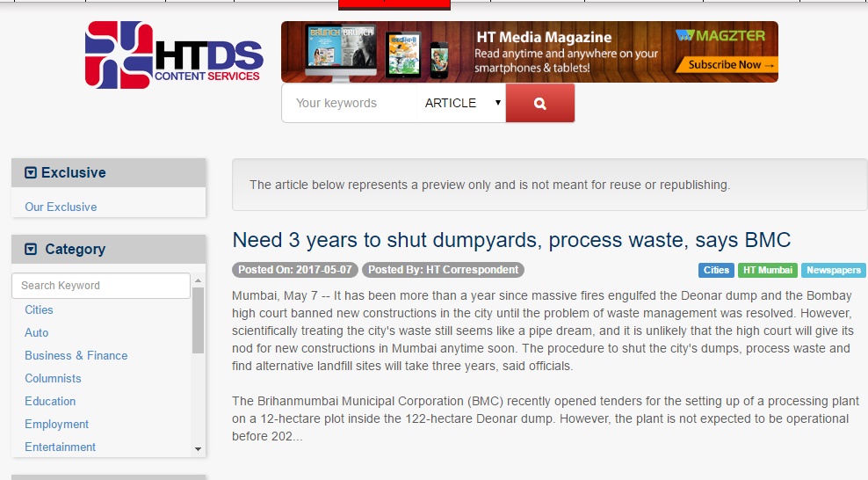Screen dimensions: 868x480
Task: Select the Auto category link
Action: pos(37,332)
